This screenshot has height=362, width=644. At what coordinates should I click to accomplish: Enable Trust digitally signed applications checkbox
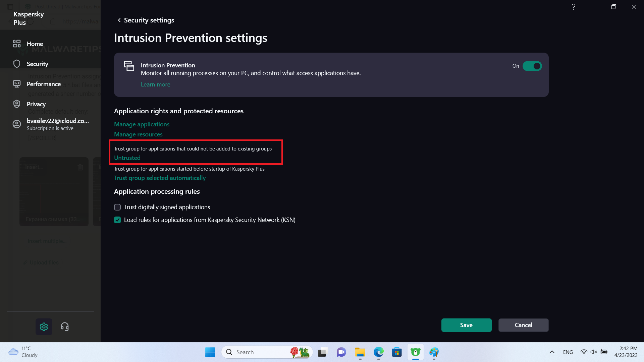click(x=117, y=207)
